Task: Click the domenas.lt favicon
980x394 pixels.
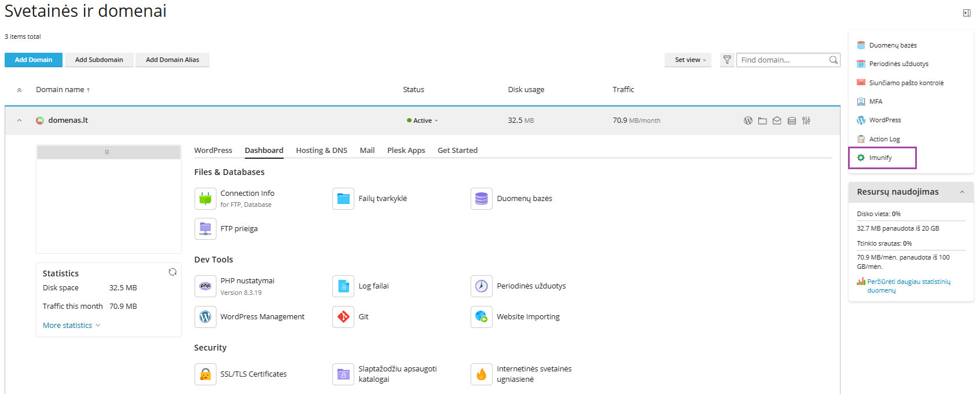Action: (x=40, y=121)
